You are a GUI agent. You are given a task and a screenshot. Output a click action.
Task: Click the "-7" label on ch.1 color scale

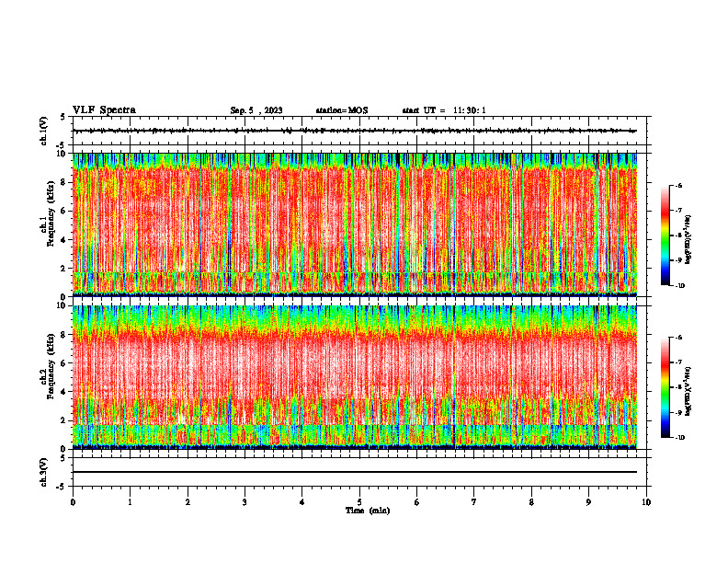point(678,211)
